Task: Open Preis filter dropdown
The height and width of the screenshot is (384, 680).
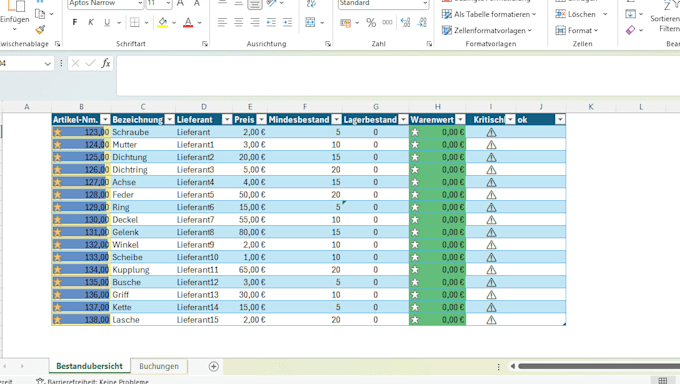Action: [x=261, y=120]
